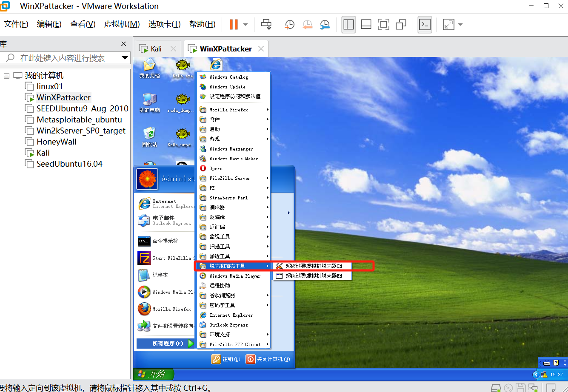
Task: Take a VM snapshot icon
Action: pos(289,25)
